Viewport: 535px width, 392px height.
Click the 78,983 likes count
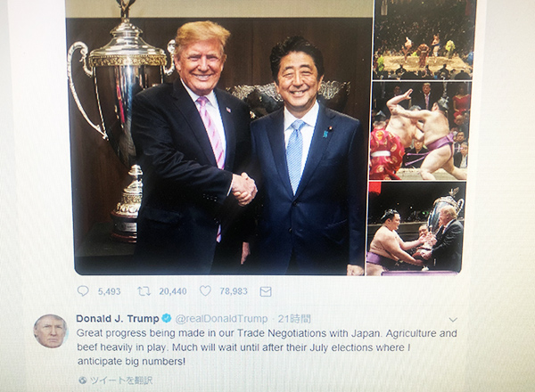(x=234, y=291)
